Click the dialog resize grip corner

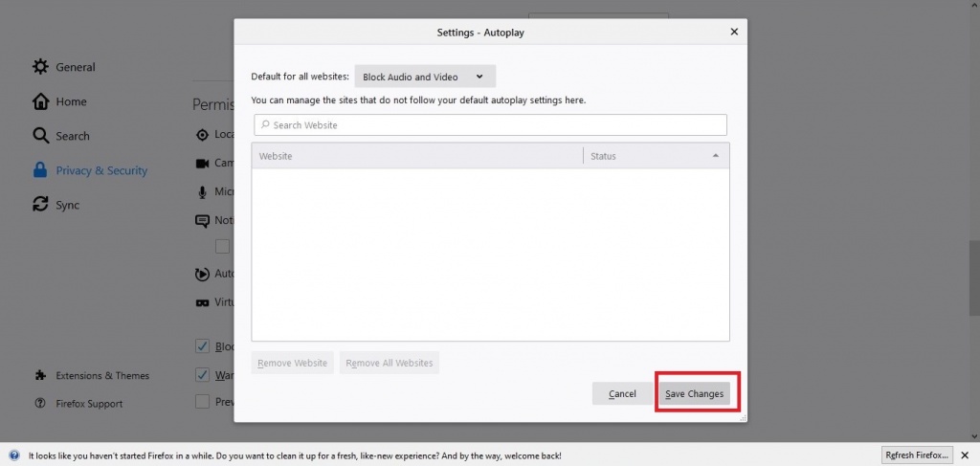point(743,418)
